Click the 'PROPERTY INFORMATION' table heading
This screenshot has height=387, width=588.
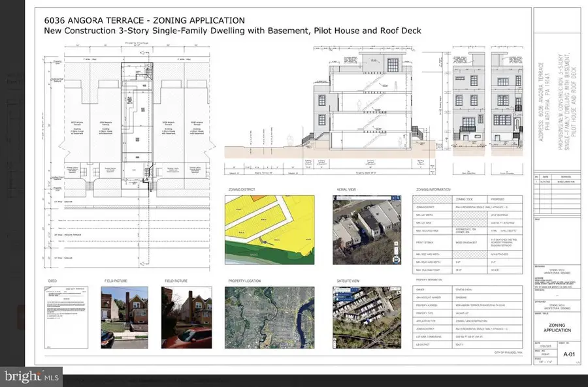pos(429,280)
